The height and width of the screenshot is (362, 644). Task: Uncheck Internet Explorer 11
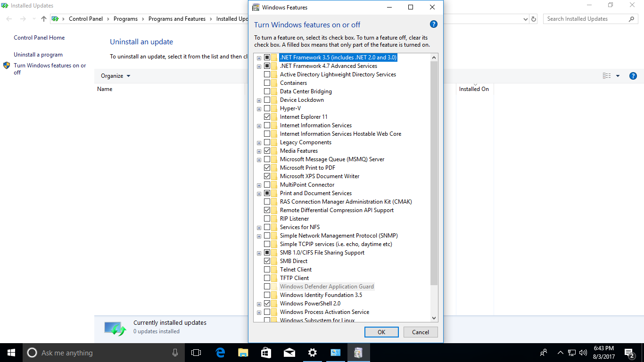click(x=267, y=117)
